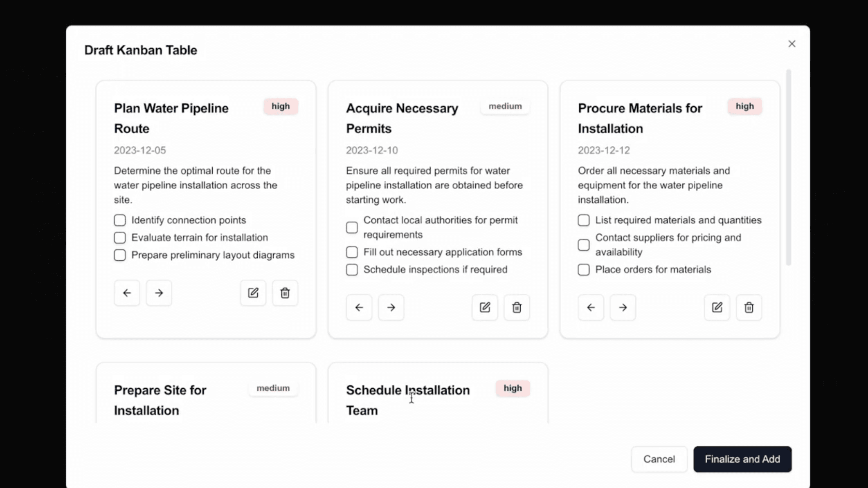
Task: Edit the Acquire Necessary Permits card
Action: 485,307
